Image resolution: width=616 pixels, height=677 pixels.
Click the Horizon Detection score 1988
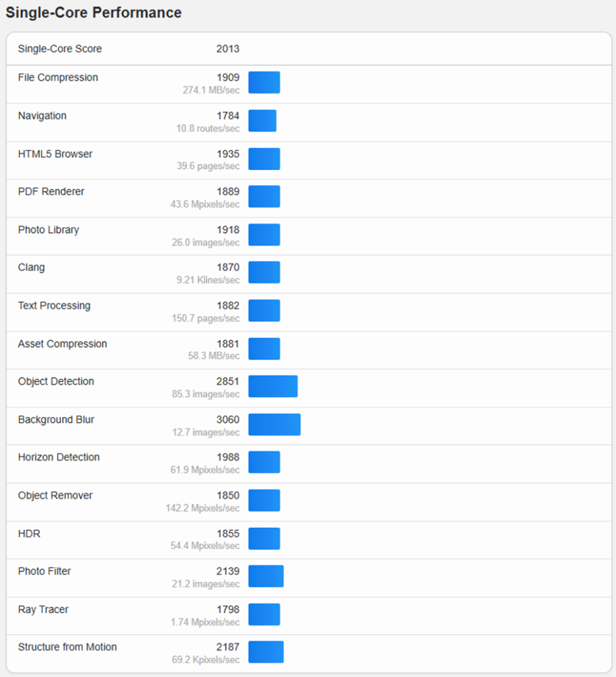pyautogui.click(x=228, y=457)
